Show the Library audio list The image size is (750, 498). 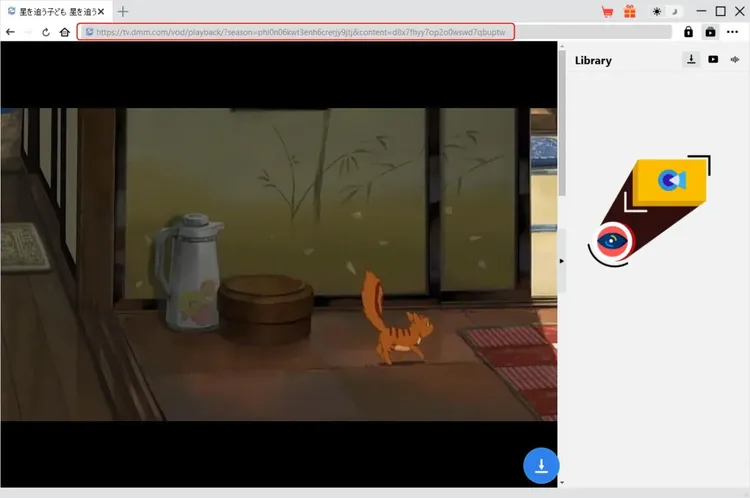(x=735, y=60)
